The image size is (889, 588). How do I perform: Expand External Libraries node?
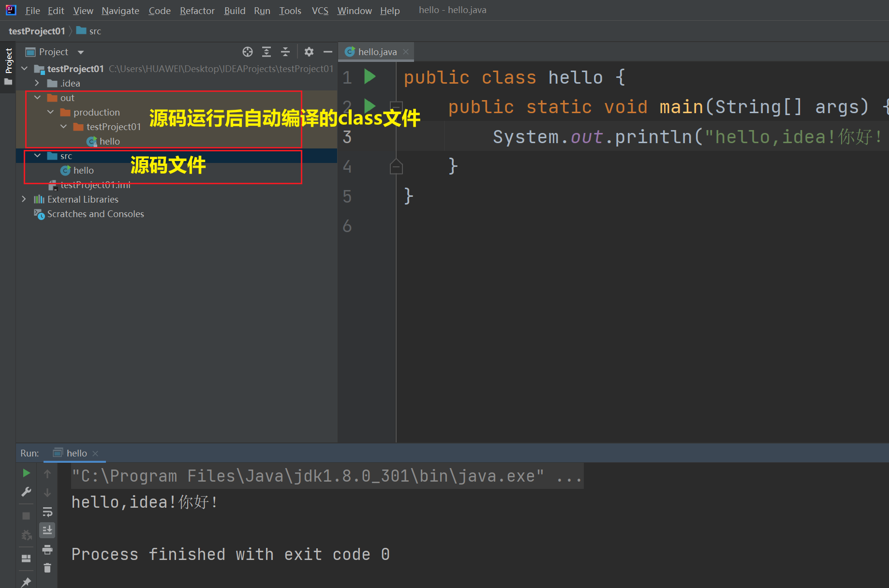pos(24,199)
